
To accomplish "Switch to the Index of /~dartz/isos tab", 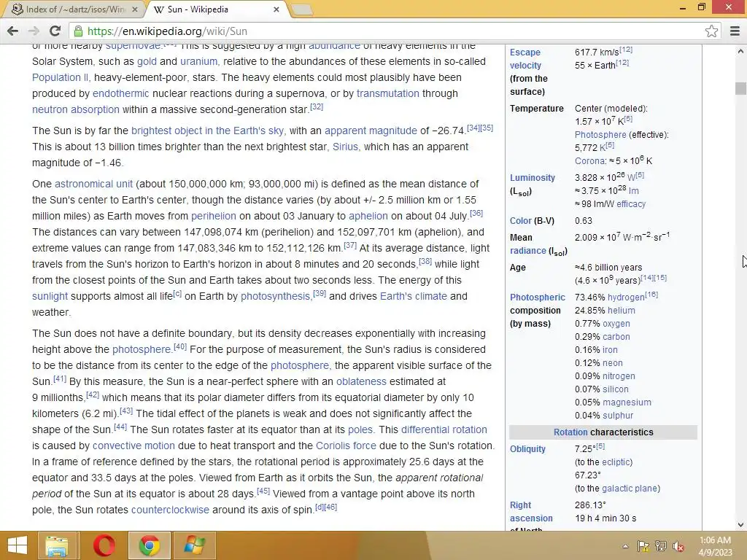I will [x=75, y=9].
